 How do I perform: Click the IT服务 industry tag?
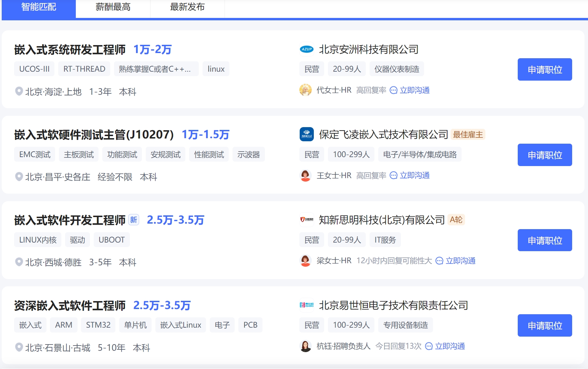(385, 240)
